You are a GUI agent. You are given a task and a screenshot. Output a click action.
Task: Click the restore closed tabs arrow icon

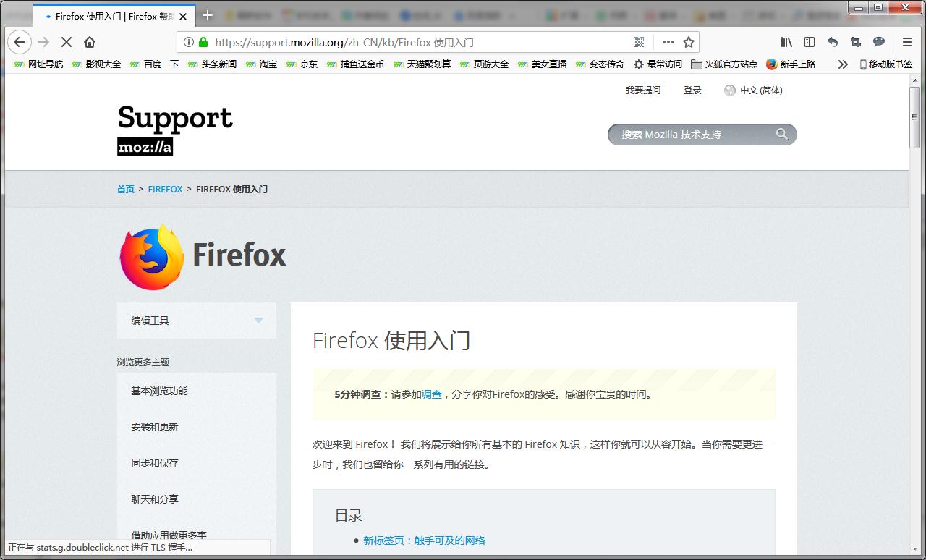[832, 42]
